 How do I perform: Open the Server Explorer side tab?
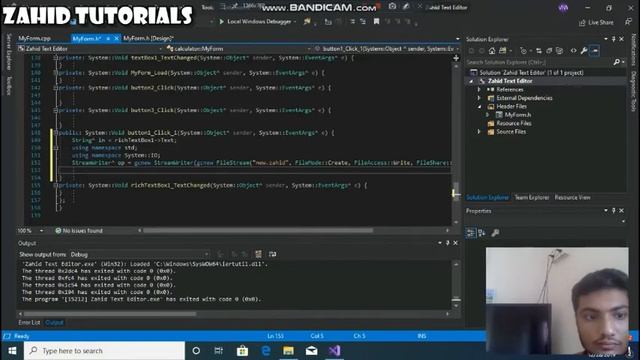tap(9, 52)
